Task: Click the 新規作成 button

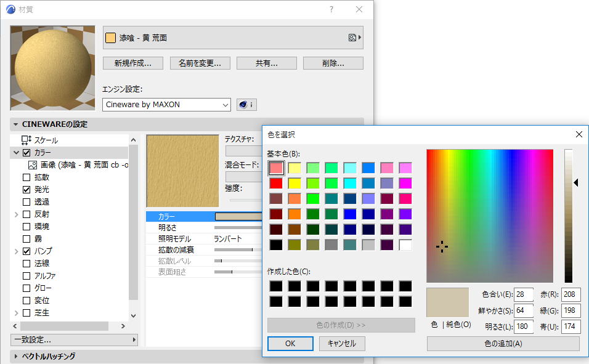Action: click(132, 62)
